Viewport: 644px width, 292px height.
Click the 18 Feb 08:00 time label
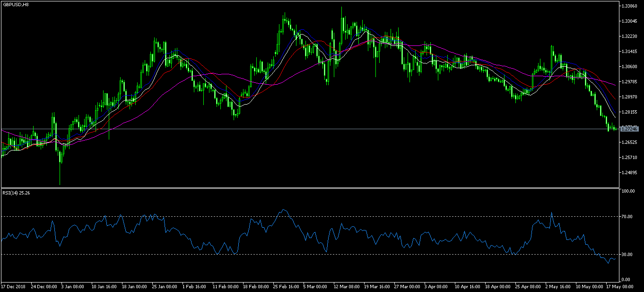click(x=256, y=287)
